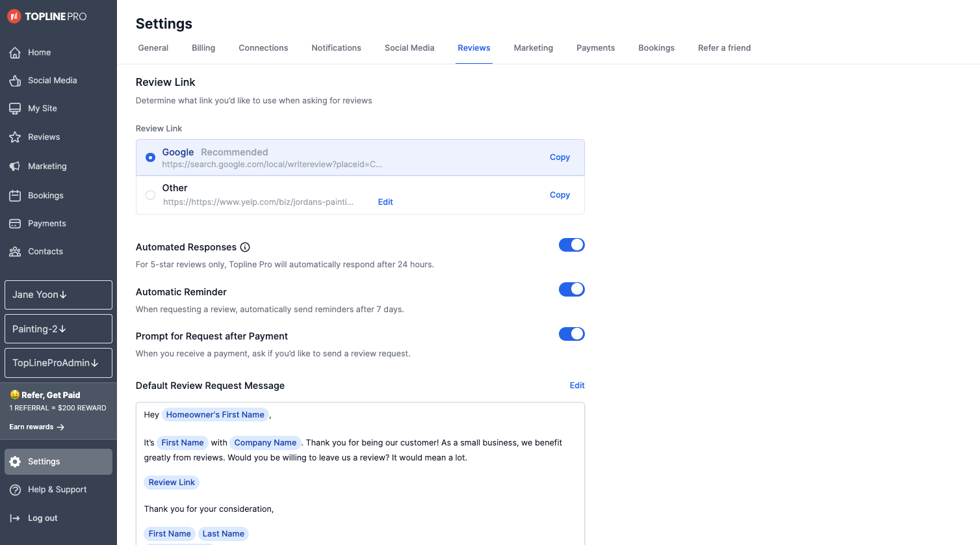This screenshot has width=980, height=545.
Task: Disable the Automatic Reminder switch
Action: tap(572, 289)
